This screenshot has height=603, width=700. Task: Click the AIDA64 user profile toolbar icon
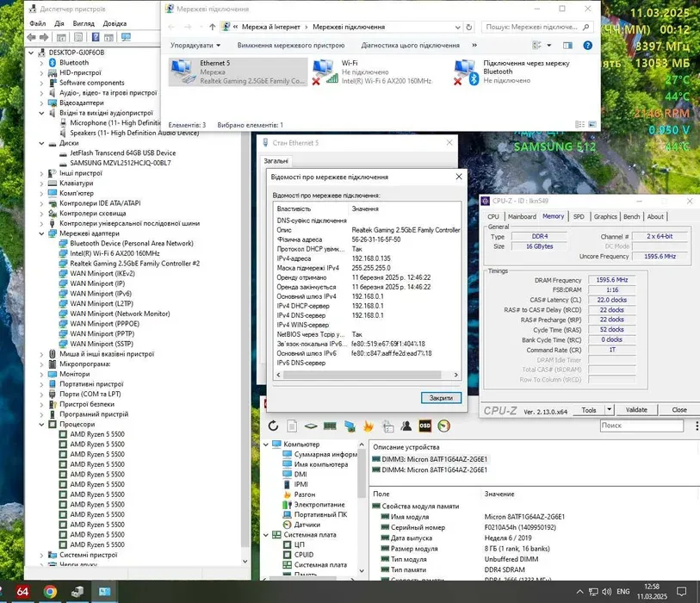406,426
